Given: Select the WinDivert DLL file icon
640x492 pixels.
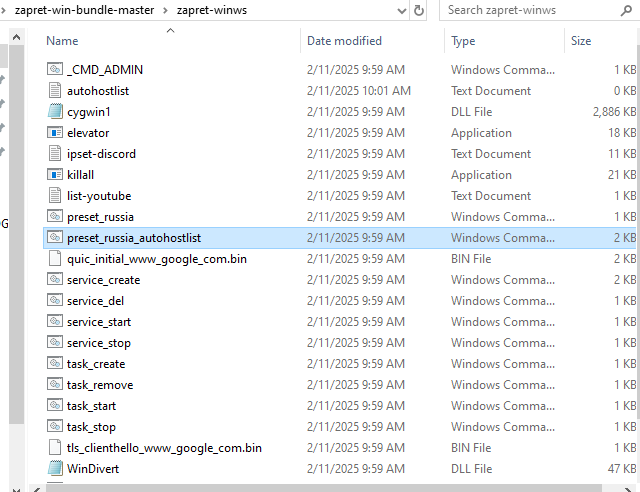Looking at the screenshot, I should [55, 468].
